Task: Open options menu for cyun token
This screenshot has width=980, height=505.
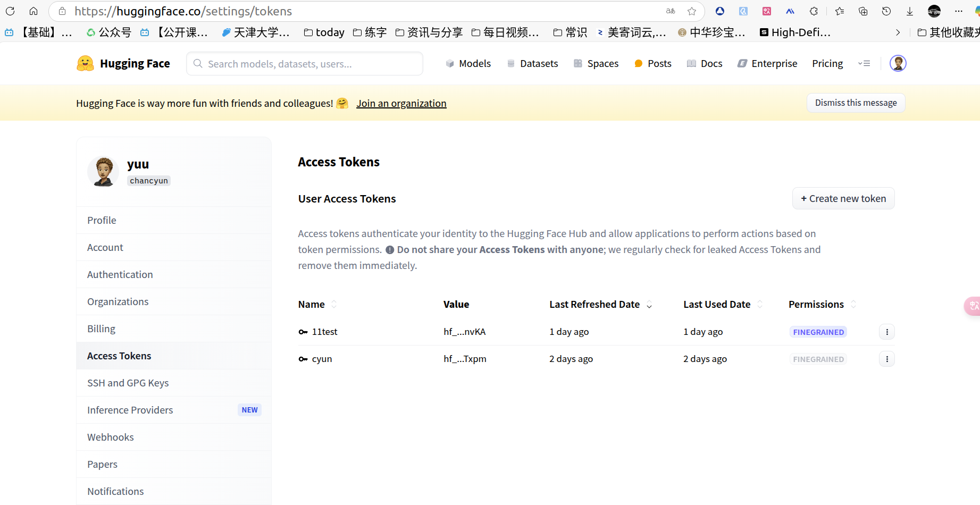Action: [887, 359]
